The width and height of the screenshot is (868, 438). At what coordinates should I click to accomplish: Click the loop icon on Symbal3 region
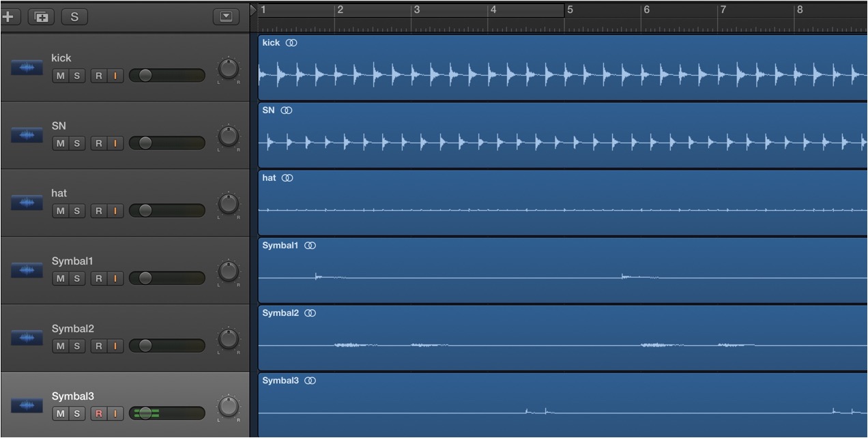coord(310,381)
